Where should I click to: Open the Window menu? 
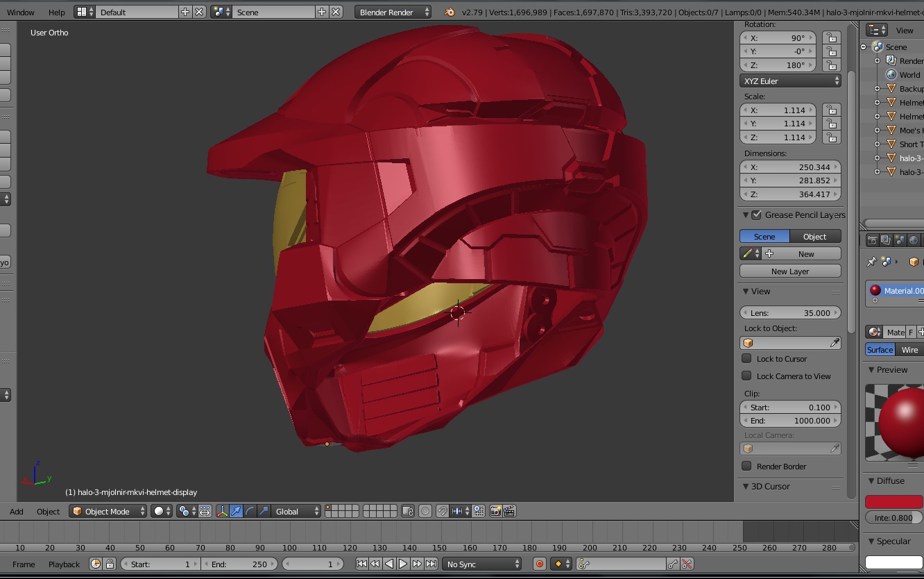[x=21, y=12]
